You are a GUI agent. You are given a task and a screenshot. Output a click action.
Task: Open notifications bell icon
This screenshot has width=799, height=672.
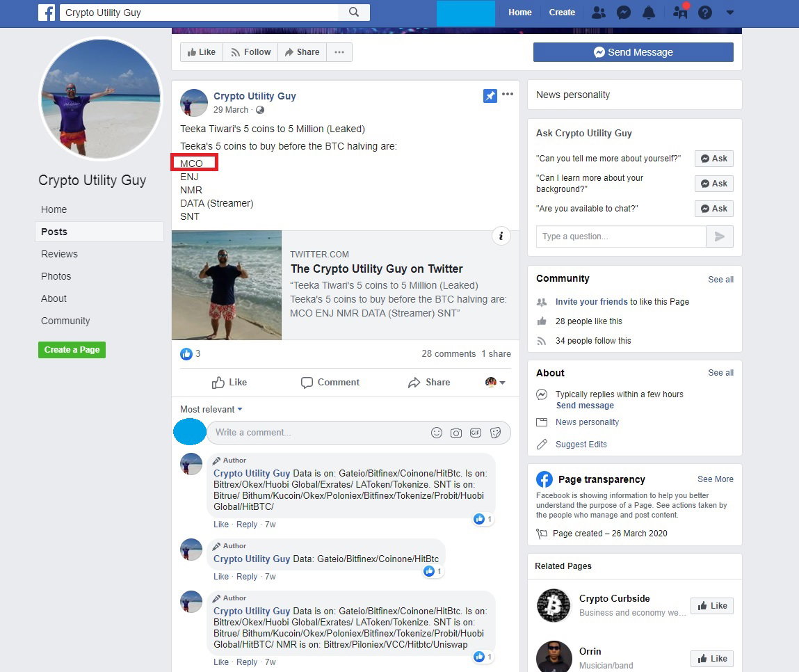tap(649, 13)
